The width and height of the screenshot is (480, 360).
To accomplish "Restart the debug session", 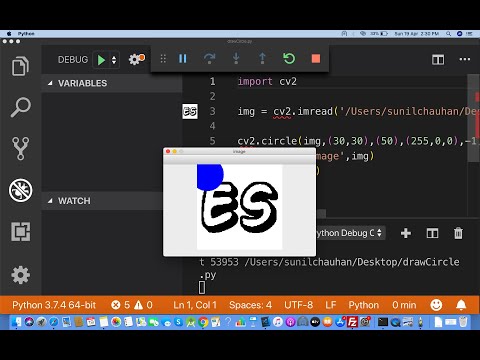I will coord(289,59).
